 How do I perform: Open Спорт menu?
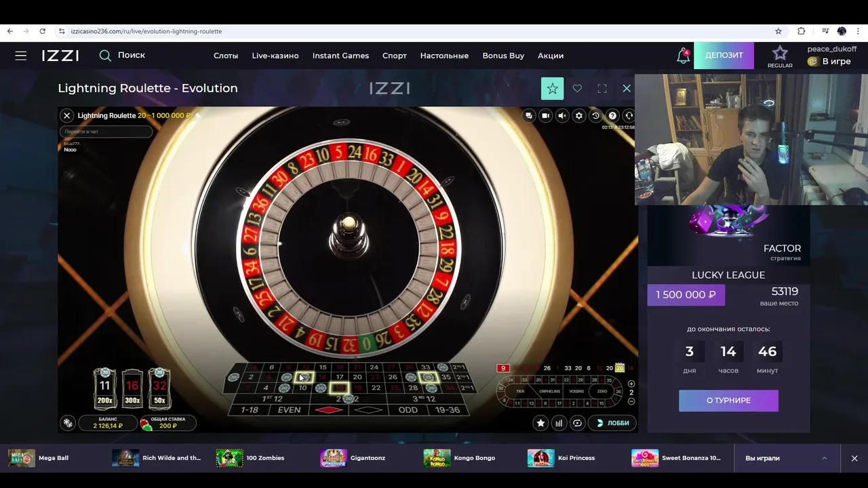395,56
